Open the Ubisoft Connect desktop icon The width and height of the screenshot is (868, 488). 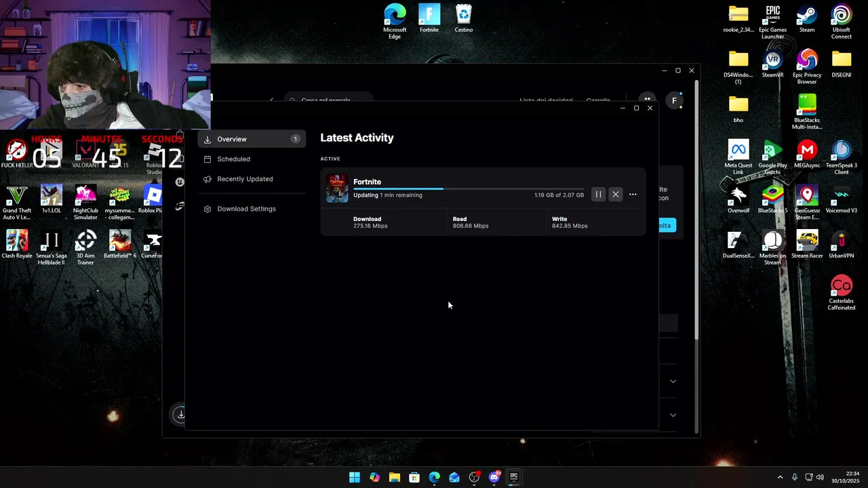point(842,22)
